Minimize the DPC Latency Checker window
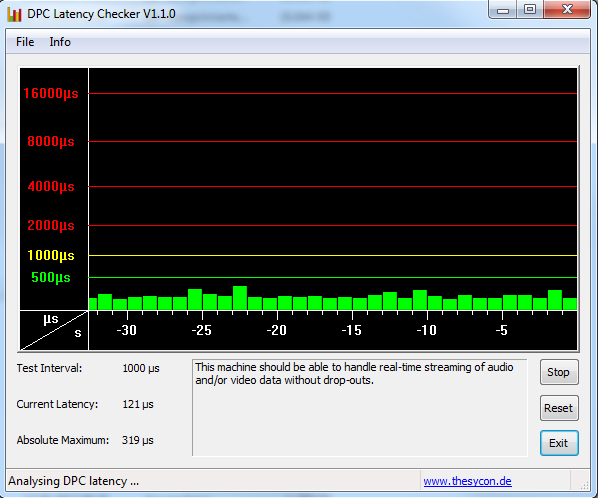Image resolution: width=598 pixels, height=498 pixels. (503, 10)
